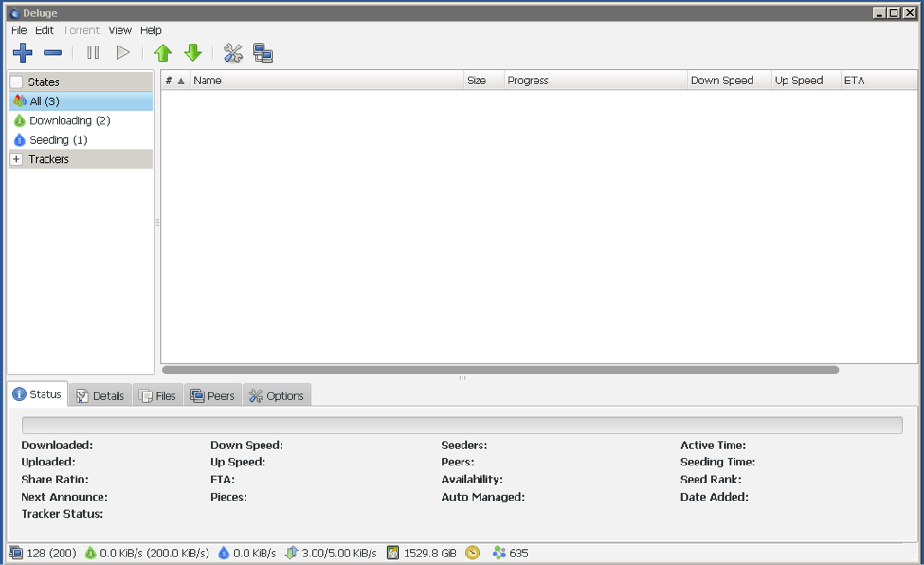Switch to the Peers tab
This screenshot has width=924, height=565.
212,395
